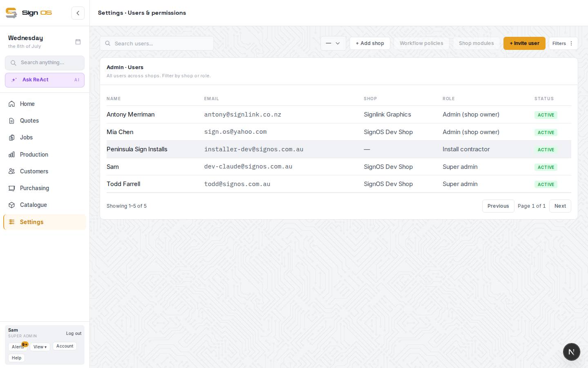
Task: Select the Settings menu item
Action: pos(45,222)
